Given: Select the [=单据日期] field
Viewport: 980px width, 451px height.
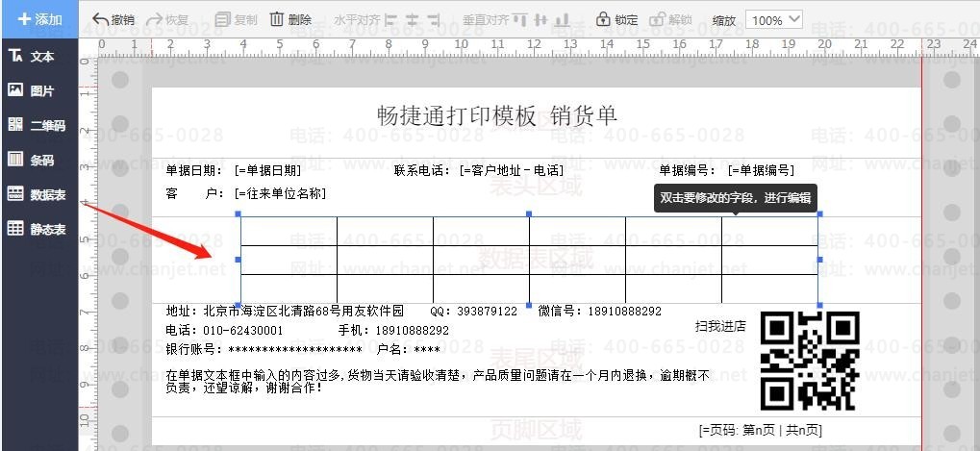Looking at the screenshot, I should 267,170.
